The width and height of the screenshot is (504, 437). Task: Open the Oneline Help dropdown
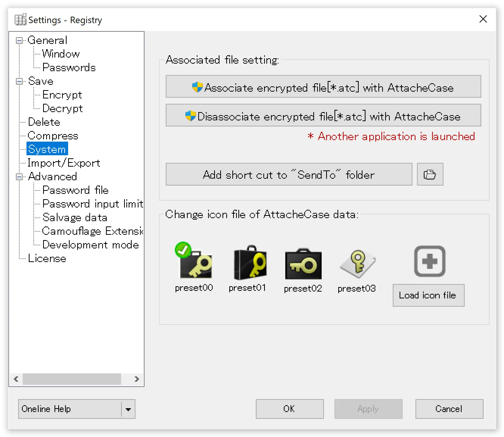129,409
